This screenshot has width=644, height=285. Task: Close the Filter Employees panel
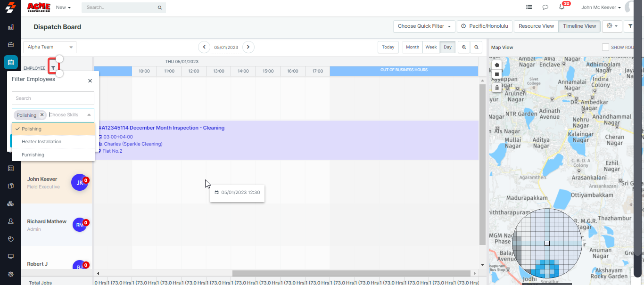[x=90, y=81]
